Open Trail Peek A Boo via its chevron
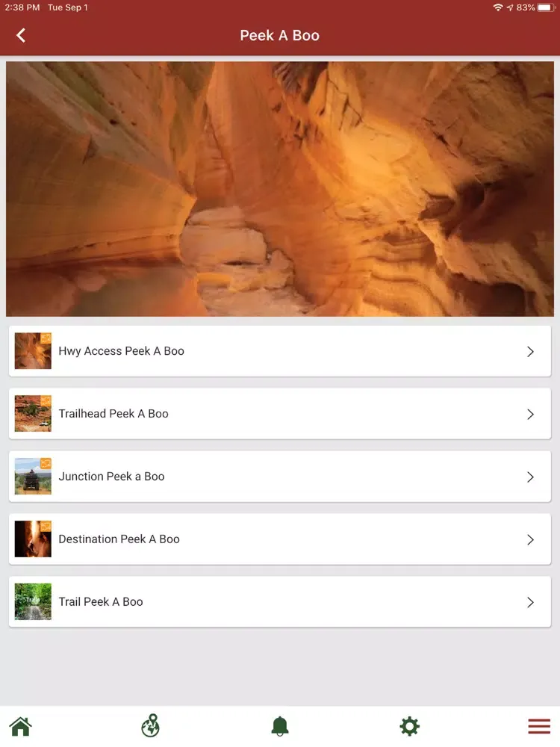This screenshot has height=747, width=560. pos(531,602)
